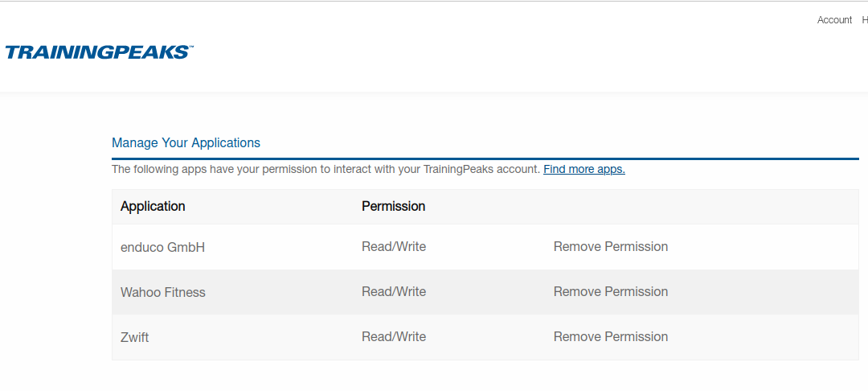Click the Zwift application name
This screenshot has width=868, height=391.
pyautogui.click(x=134, y=338)
